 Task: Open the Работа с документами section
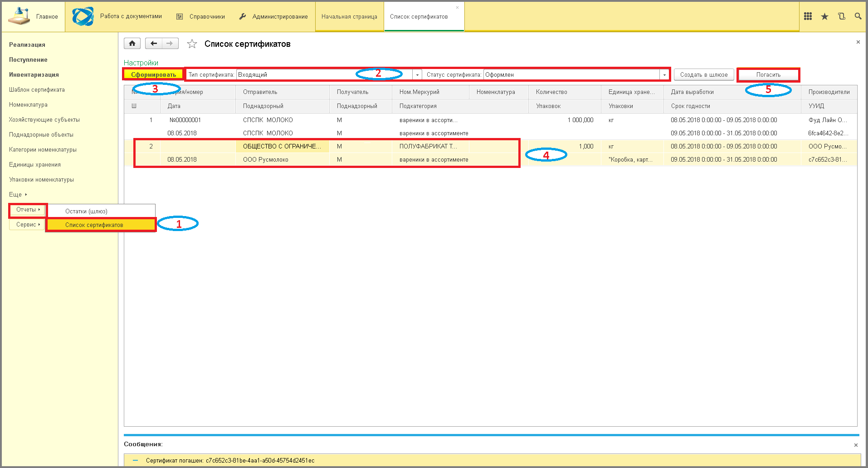(117, 17)
